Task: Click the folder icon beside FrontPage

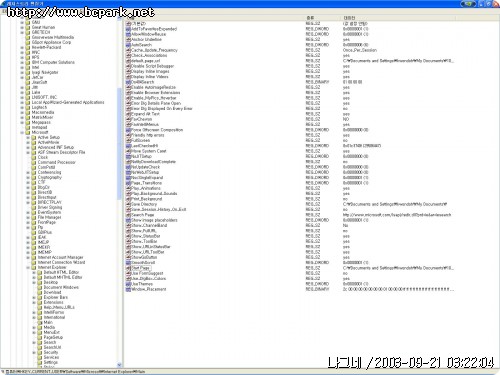Action: 34,222
